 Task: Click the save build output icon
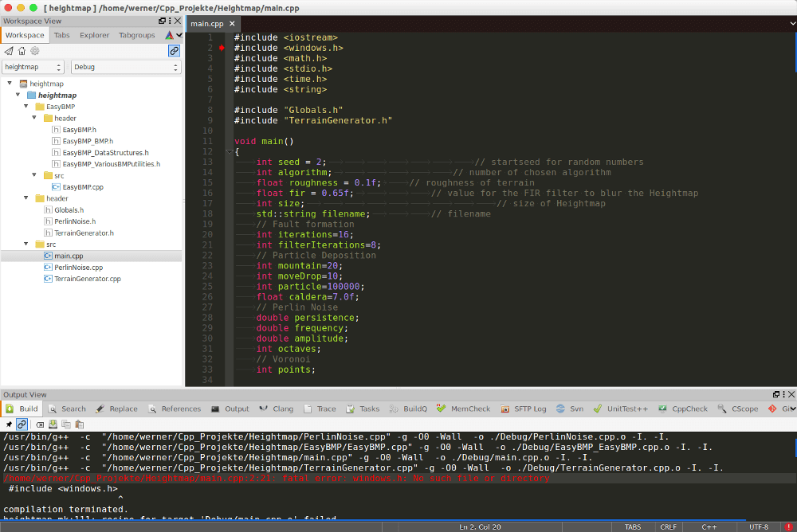coord(52,424)
